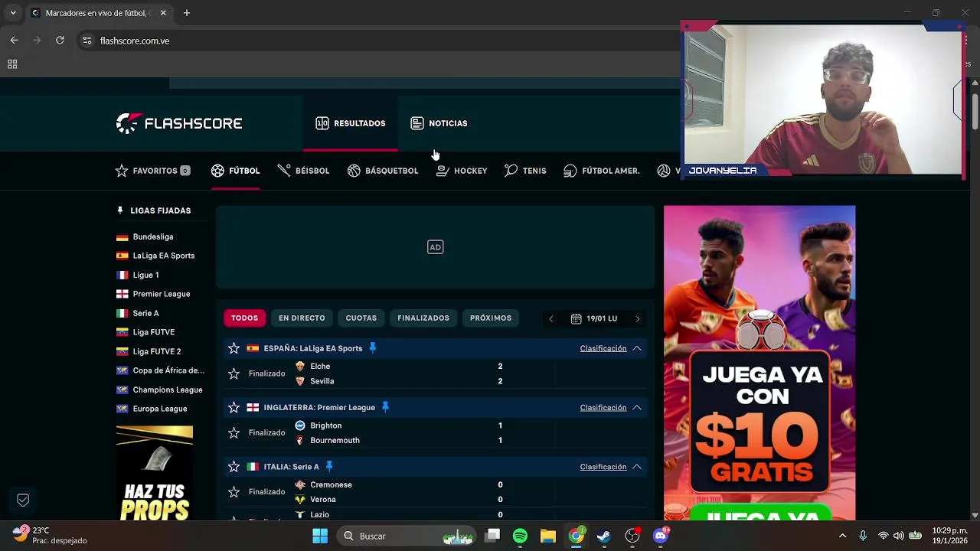The height and width of the screenshot is (551, 980).
Task: Favorite the LaLiga EA Sports league star
Action: point(234,348)
